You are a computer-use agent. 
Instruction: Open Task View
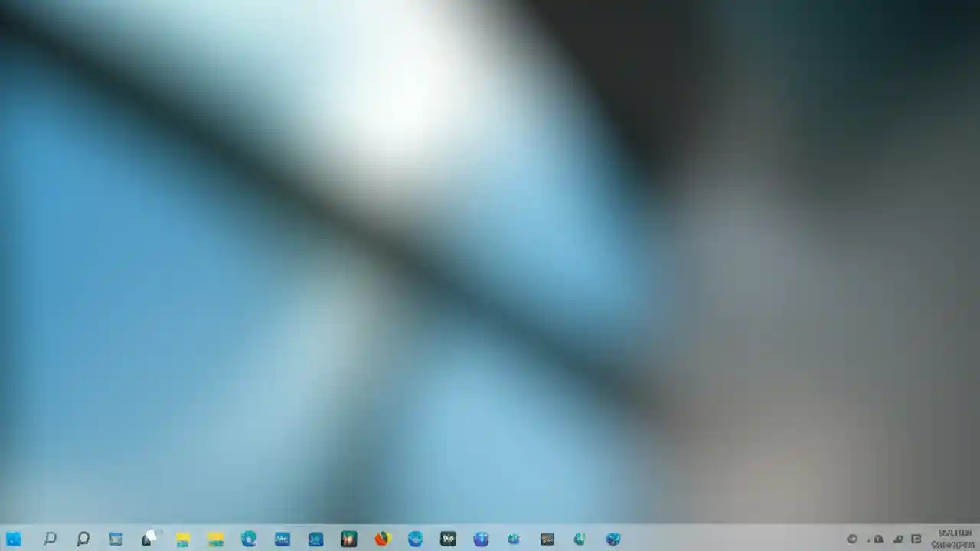(116, 539)
